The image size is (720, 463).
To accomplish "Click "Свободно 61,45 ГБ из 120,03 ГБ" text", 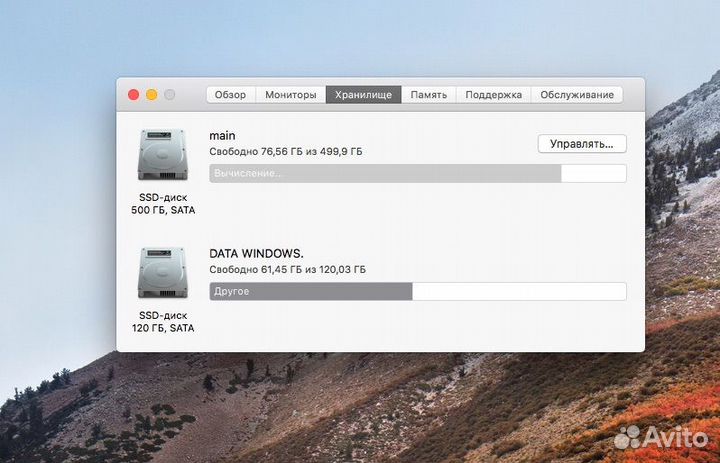I will [x=287, y=270].
